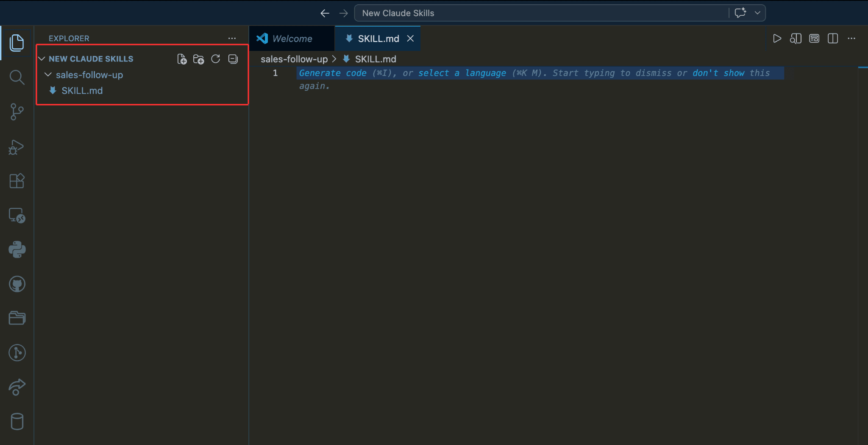Run the file with play button

point(777,39)
